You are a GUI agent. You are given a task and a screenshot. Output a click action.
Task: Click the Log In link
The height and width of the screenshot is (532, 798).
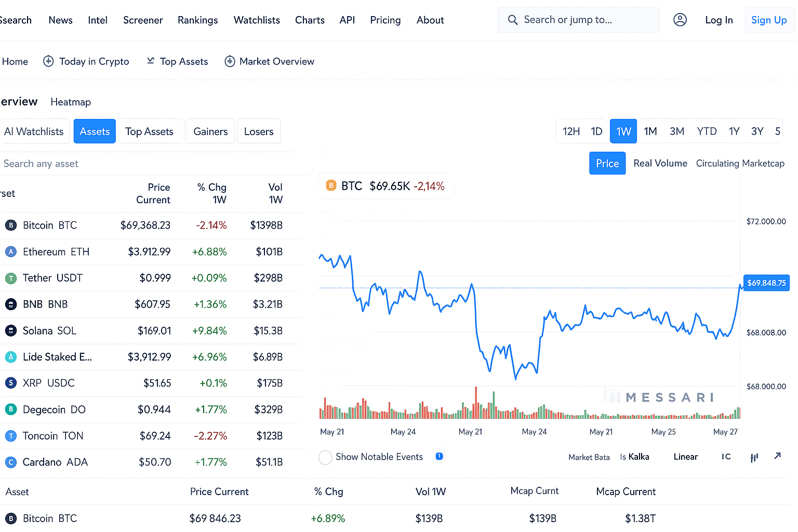tap(719, 20)
